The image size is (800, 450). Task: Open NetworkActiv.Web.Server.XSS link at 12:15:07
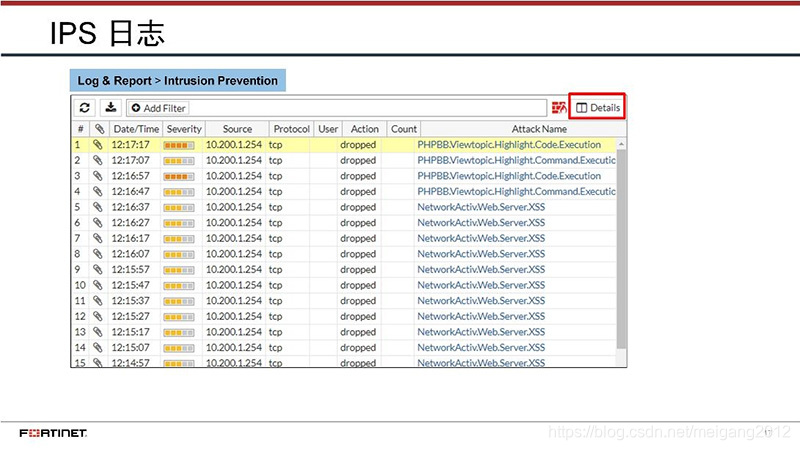pyautogui.click(x=481, y=347)
